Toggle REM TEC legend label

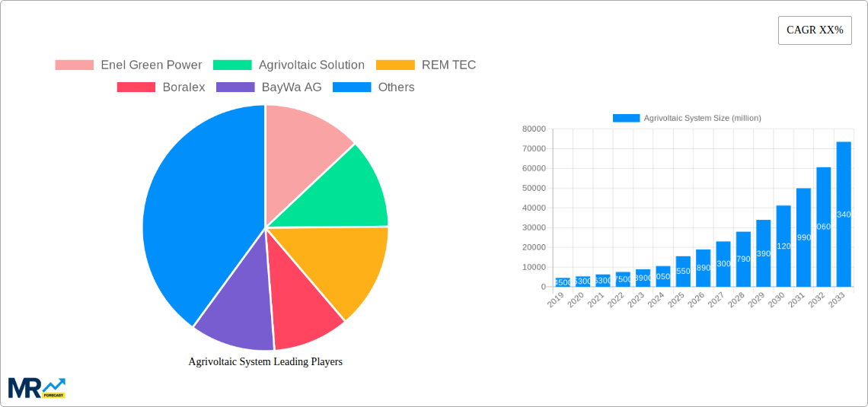[x=448, y=65]
